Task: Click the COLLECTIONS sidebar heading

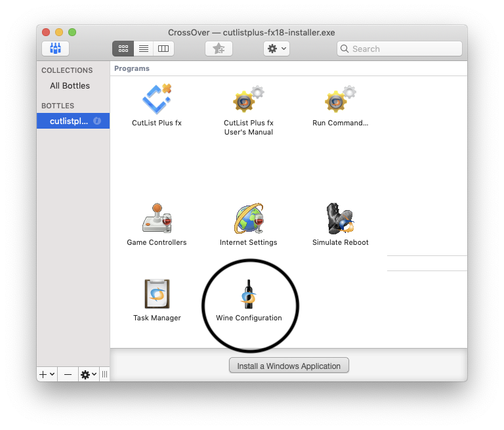Action: [67, 70]
